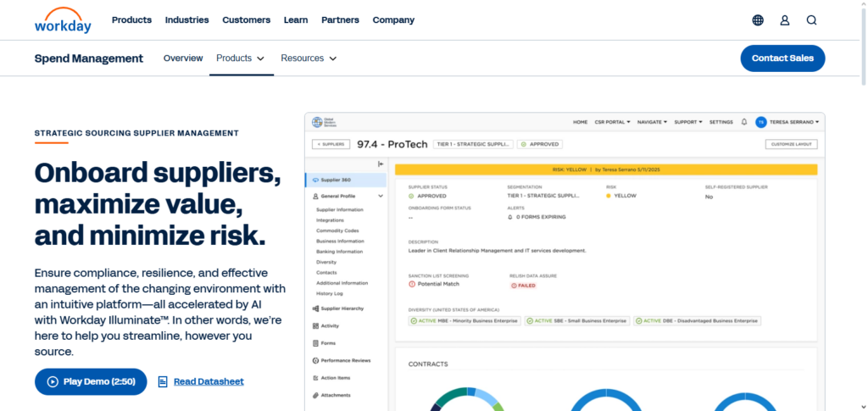Click the Potential Match warning icon

[x=412, y=284]
